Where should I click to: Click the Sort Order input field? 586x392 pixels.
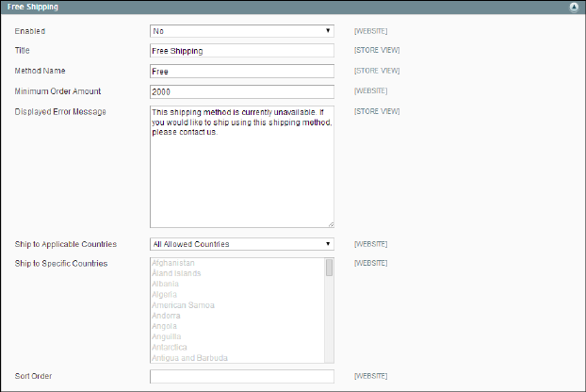tap(242, 376)
